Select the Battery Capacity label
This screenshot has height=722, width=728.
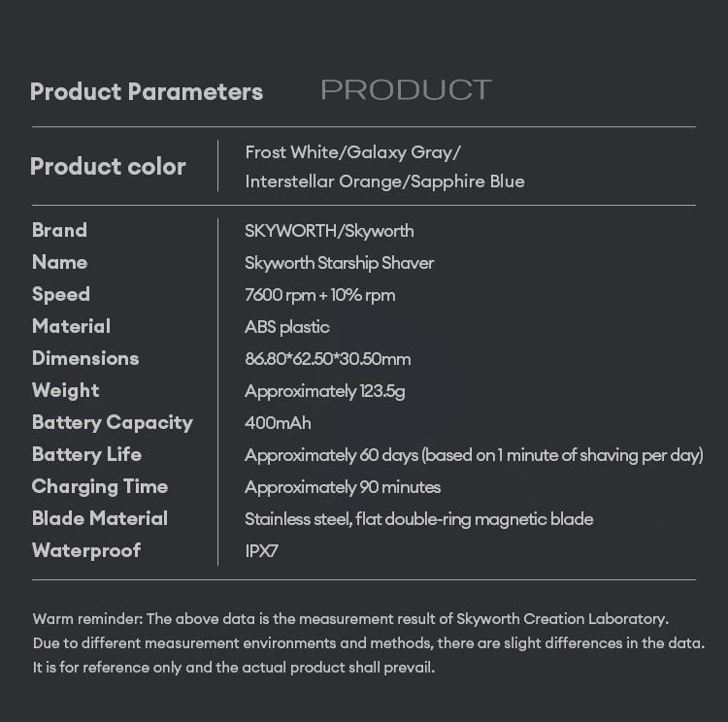pyautogui.click(x=113, y=422)
